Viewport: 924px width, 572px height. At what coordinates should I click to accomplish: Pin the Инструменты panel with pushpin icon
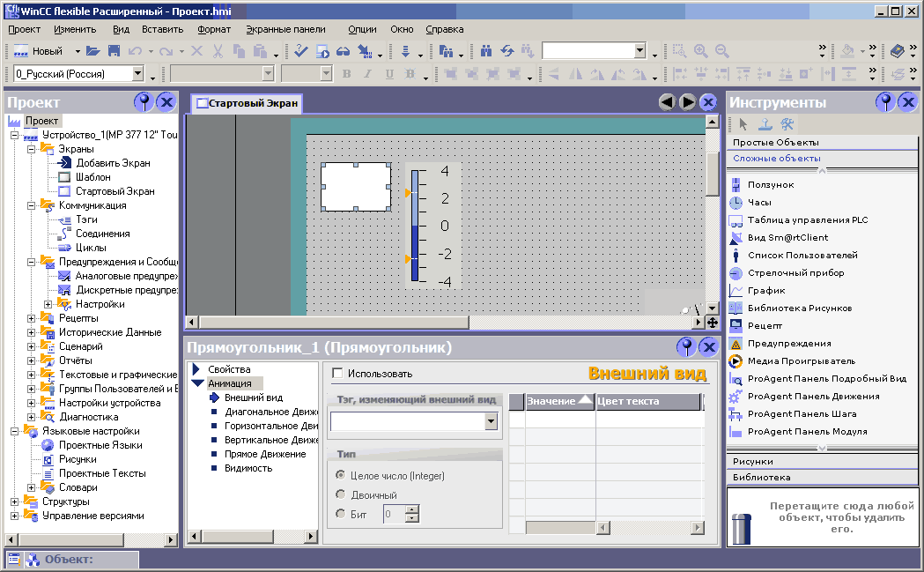(885, 102)
